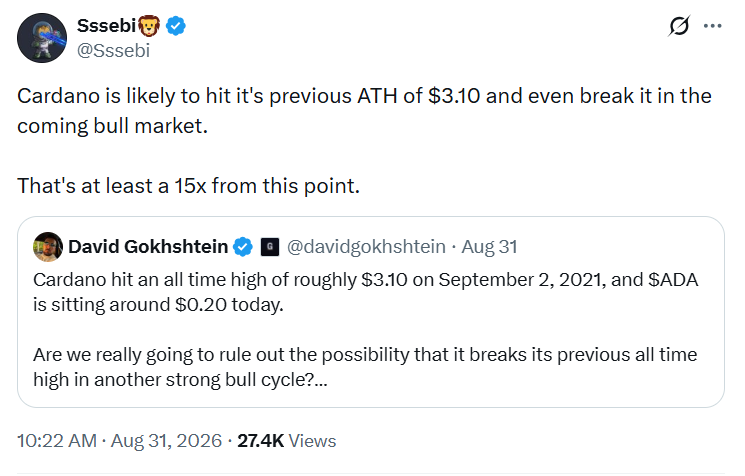Viewport: 745px width, 476px height.
Task: Open the 10:22 AM Aug 31, 2026 timestamp
Action: [x=120, y=441]
